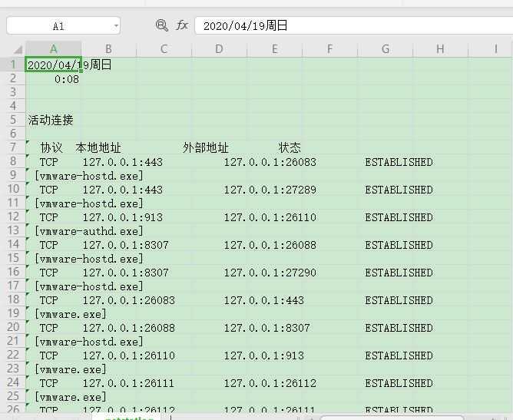The width and height of the screenshot is (513, 420).
Task: Click the 协议 header text in row 7
Action: tap(51, 148)
